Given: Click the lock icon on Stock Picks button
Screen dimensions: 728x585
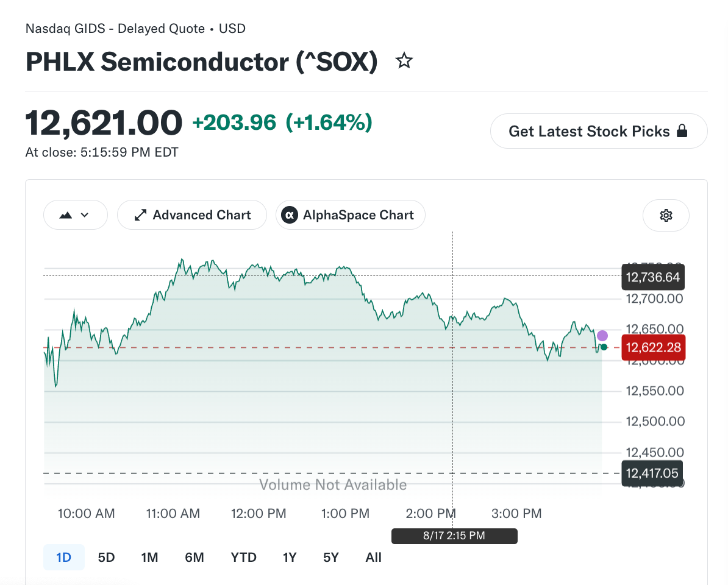Looking at the screenshot, I should coord(682,131).
